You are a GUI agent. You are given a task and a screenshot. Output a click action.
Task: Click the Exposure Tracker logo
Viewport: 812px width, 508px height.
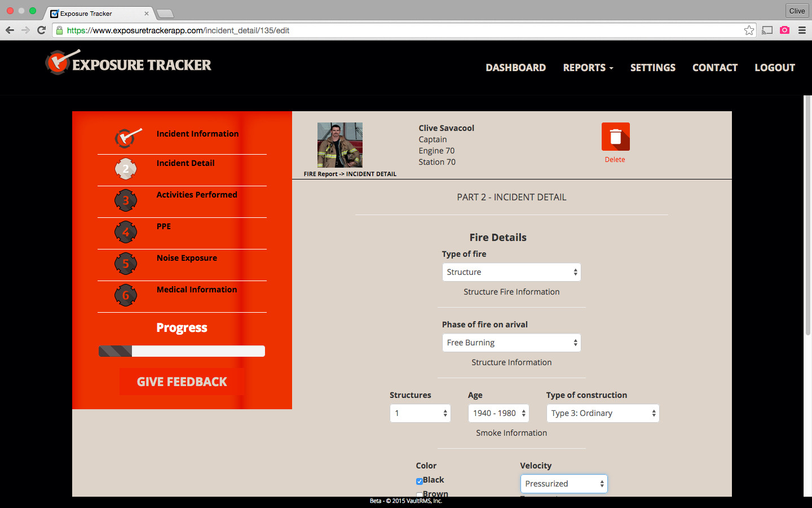pos(129,63)
